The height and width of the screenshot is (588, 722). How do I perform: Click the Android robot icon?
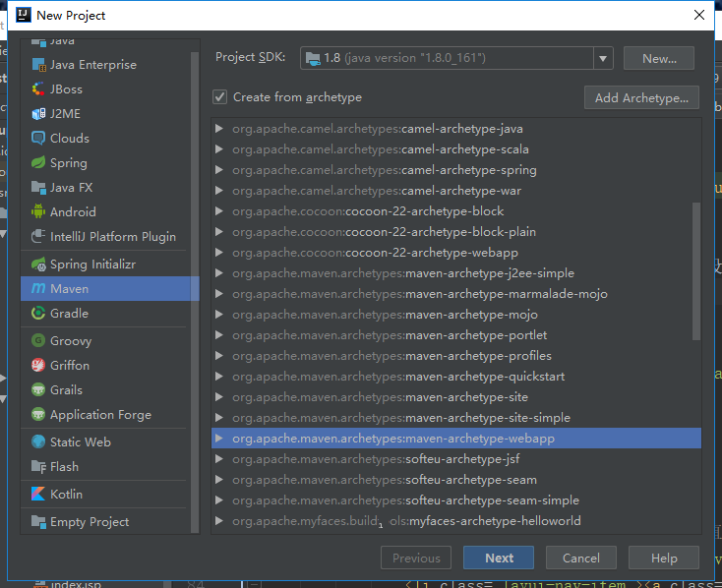[38, 211]
